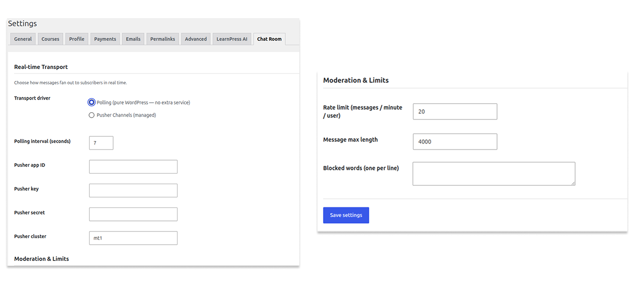Viewport: 644px width, 302px height.
Task: Click the 'Message max length' label
Action: pos(350,140)
